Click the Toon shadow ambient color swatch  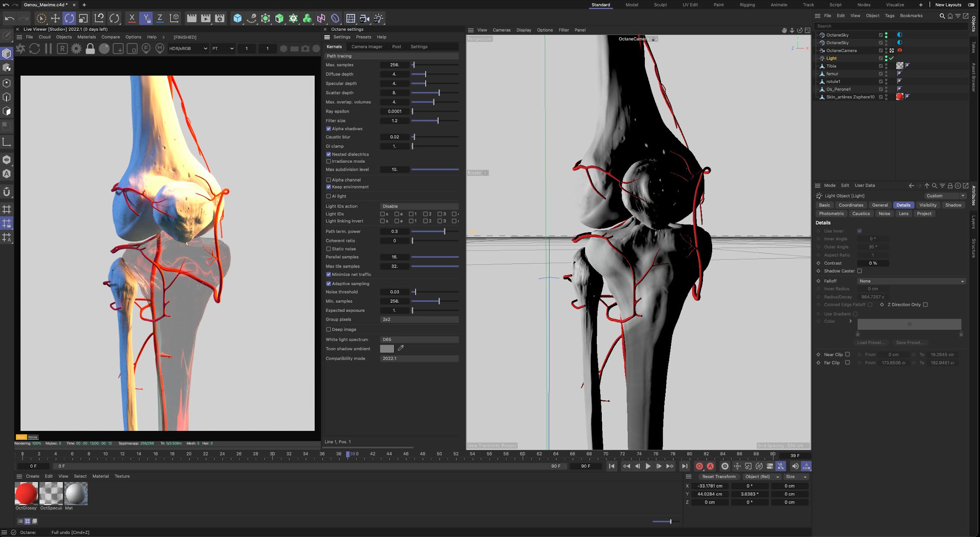pos(387,349)
